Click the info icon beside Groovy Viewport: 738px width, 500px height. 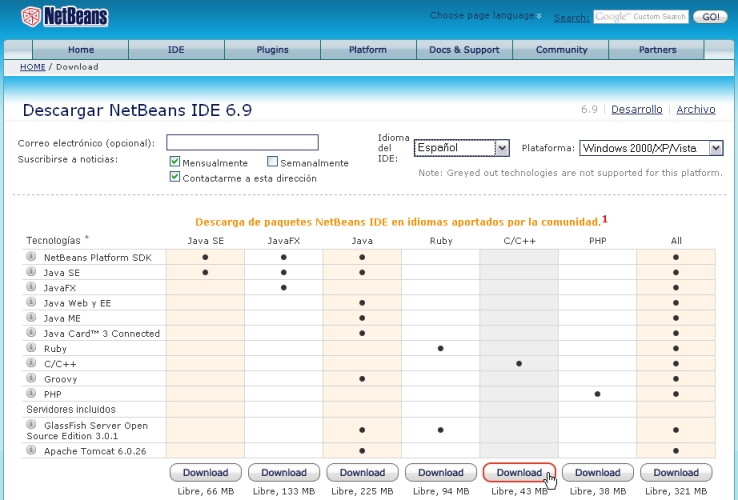31,378
